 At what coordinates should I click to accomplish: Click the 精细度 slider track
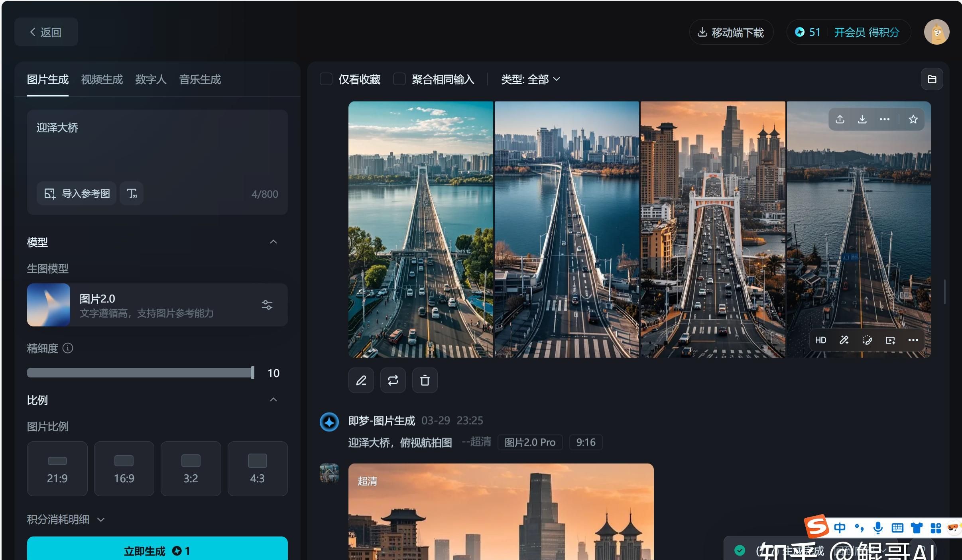(x=140, y=373)
